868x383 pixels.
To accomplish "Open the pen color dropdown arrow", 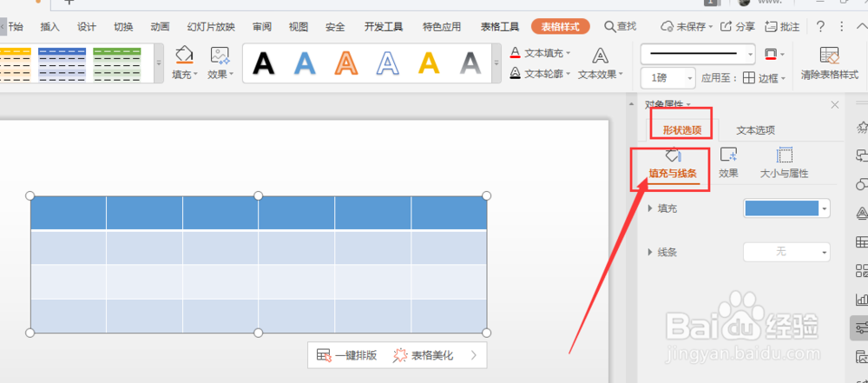I will [782, 55].
